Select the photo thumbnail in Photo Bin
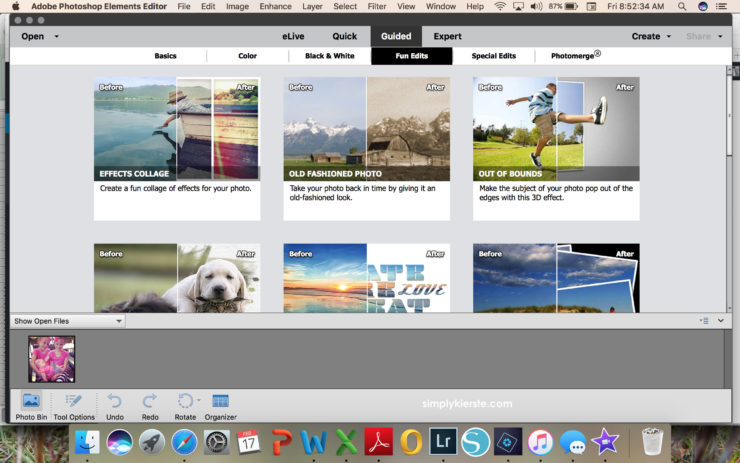Viewport: 740px width, 463px height. (52, 359)
